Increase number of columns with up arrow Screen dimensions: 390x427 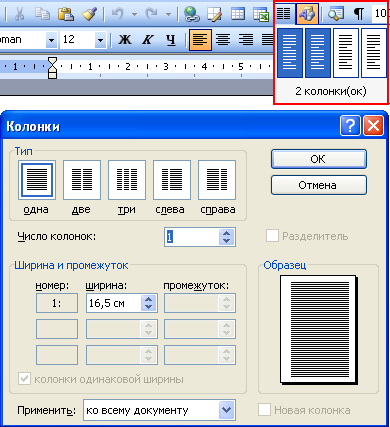(x=227, y=233)
